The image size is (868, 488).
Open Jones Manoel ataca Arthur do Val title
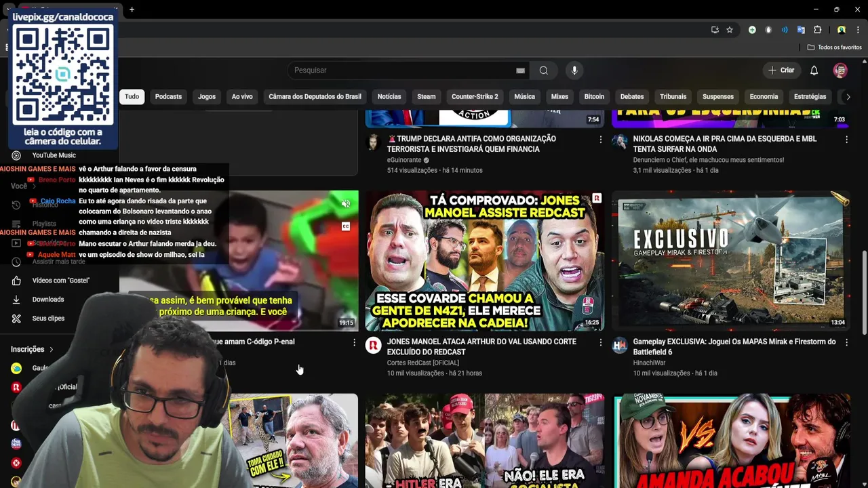481,347
